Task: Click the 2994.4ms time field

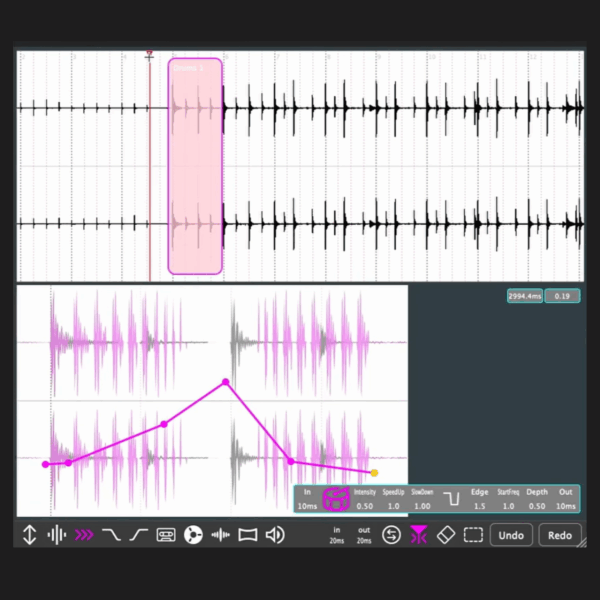Action: click(525, 296)
